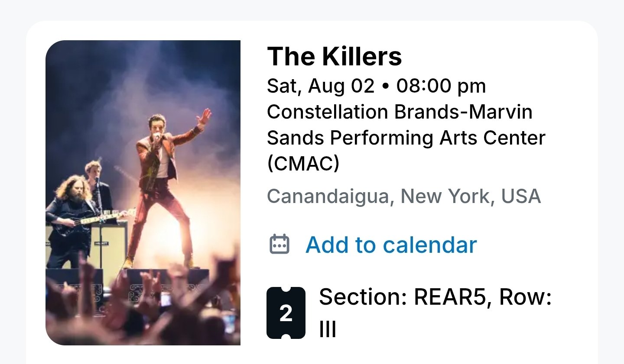
Task: Click the calendar icon beside Add to calendar
Action: click(279, 244)
